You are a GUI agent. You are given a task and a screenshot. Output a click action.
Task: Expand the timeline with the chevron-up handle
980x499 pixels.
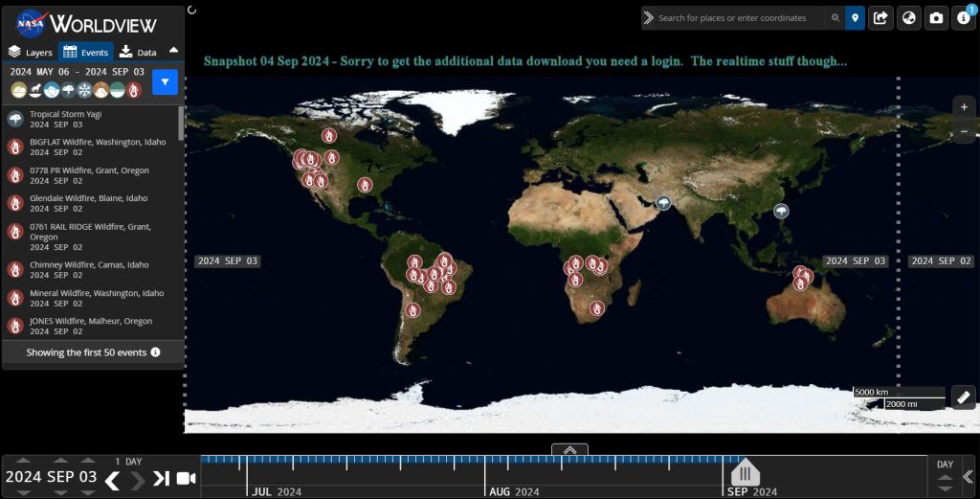click(569, 449)
